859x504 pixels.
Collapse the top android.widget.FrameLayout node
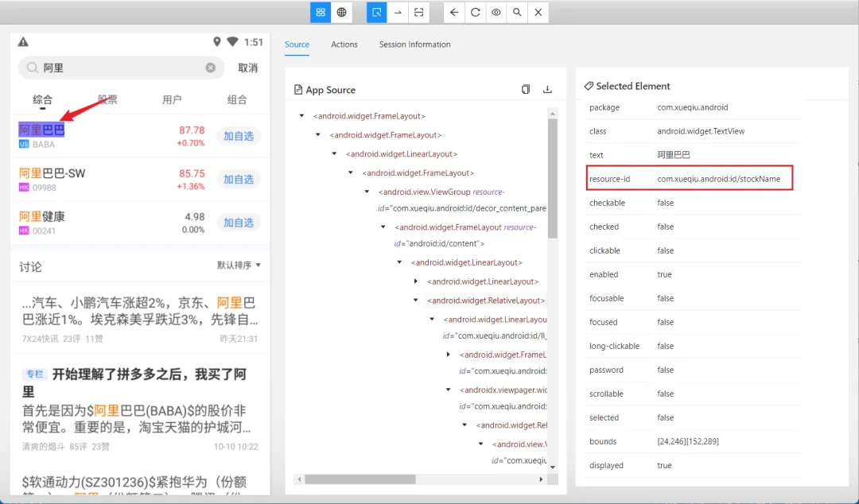tap(302, 116)
